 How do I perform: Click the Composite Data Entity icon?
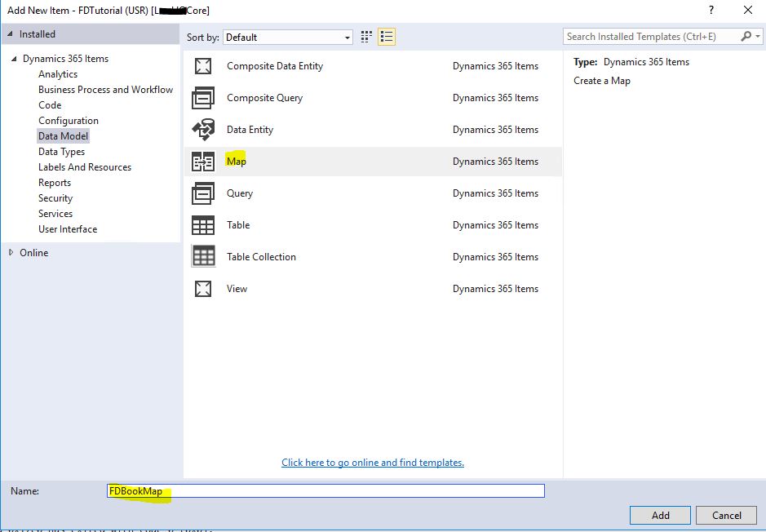point(202,66)
